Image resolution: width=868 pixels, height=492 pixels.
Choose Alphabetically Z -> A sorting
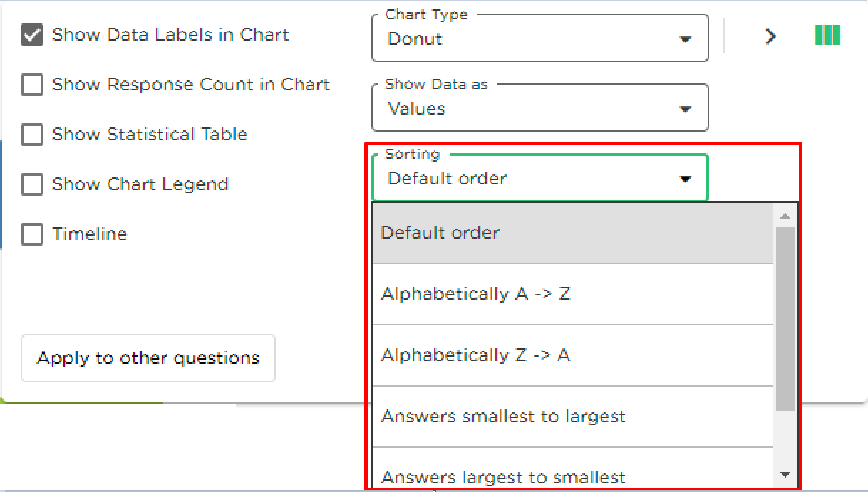tap(572, 355)
